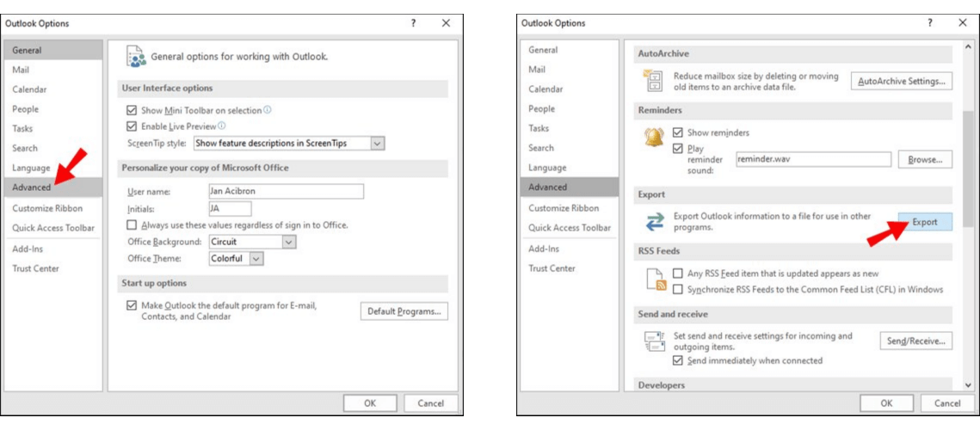Click the User name input field
980x430 pixels.
[x=287, y=191]
